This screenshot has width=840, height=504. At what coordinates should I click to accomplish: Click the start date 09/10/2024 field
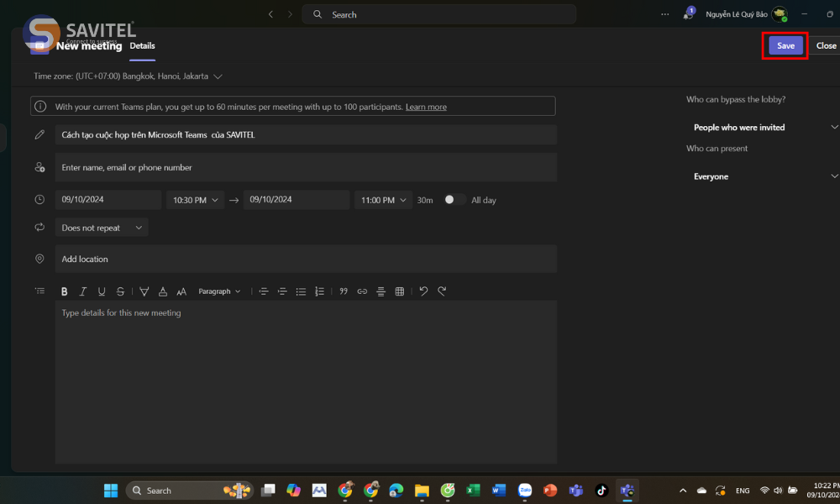pos(108,199)
